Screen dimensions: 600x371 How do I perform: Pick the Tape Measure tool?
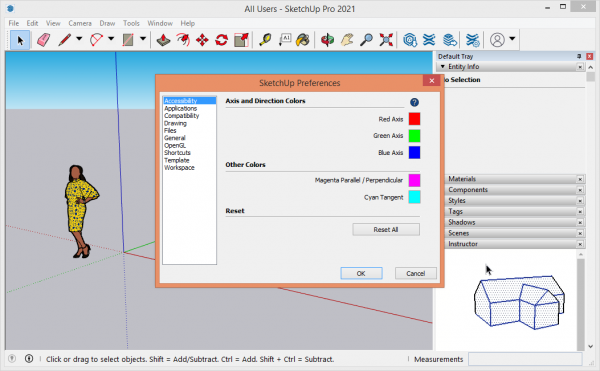(x=265, y=40)
